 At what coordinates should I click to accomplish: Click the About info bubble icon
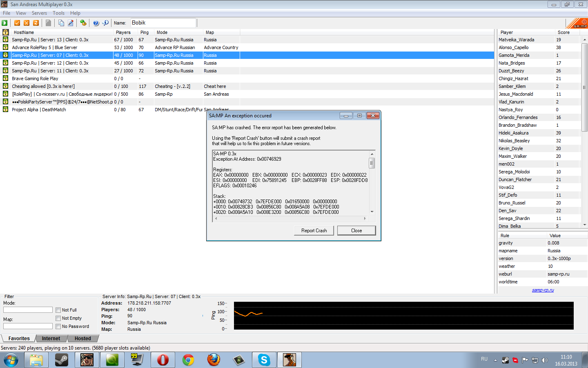tap(105, 23)
